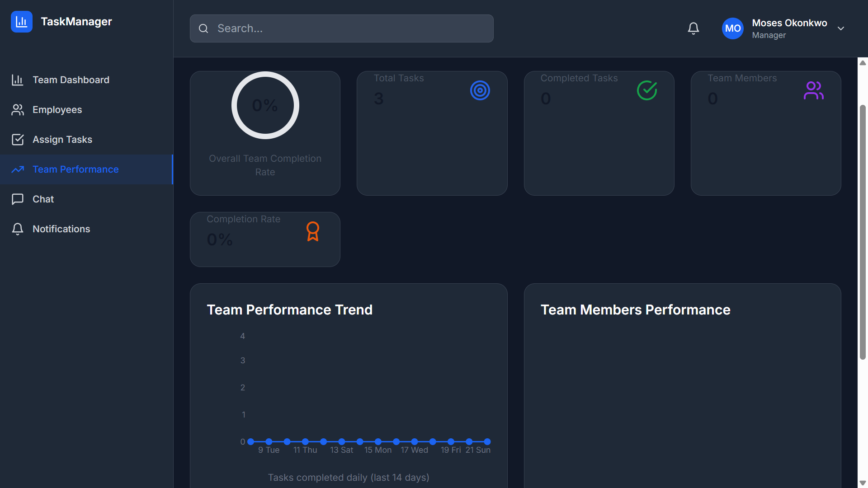This screenshot has width=868, height=488.
Task: Click the TaskManager logo icon
Action: pos(22,22)
